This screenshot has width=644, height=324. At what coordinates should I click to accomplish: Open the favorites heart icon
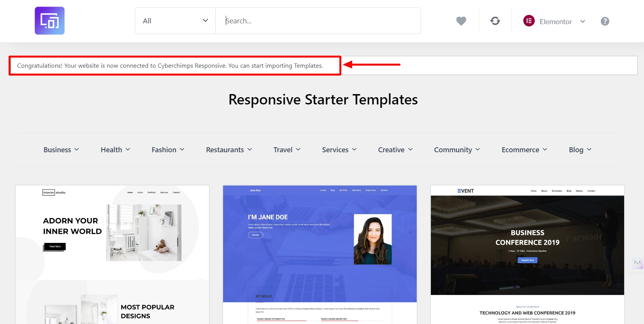[461, 21]
